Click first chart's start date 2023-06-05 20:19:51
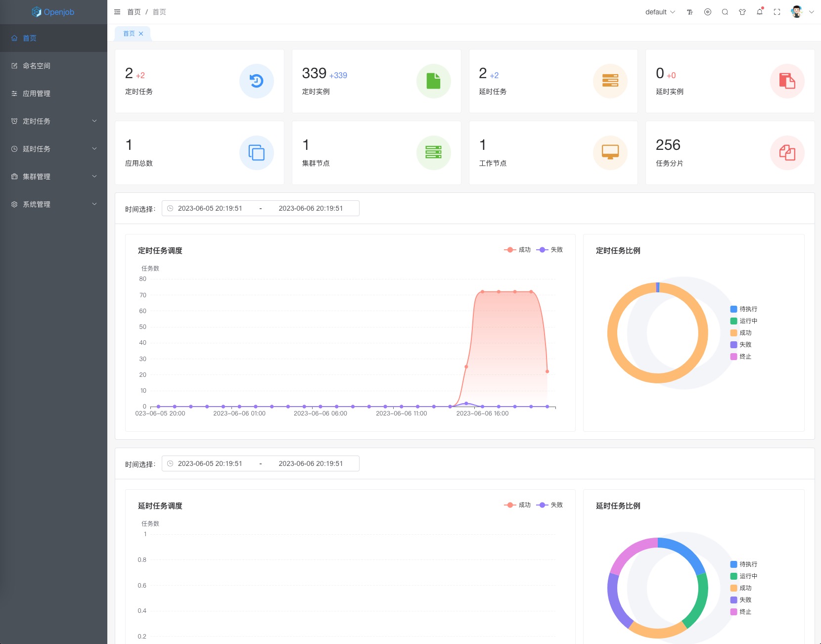This screenshot has height=644, width=821. click(210, 208)
